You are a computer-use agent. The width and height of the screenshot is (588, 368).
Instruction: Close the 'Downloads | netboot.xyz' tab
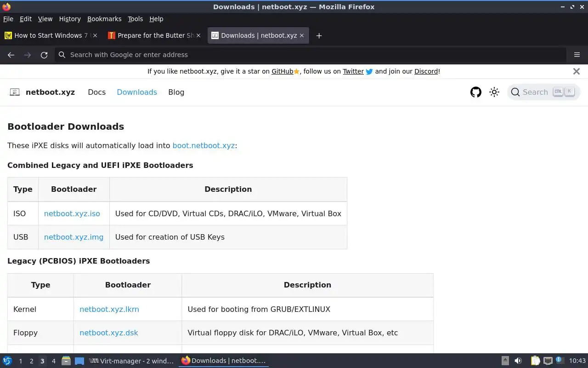[x=302, y=35]
